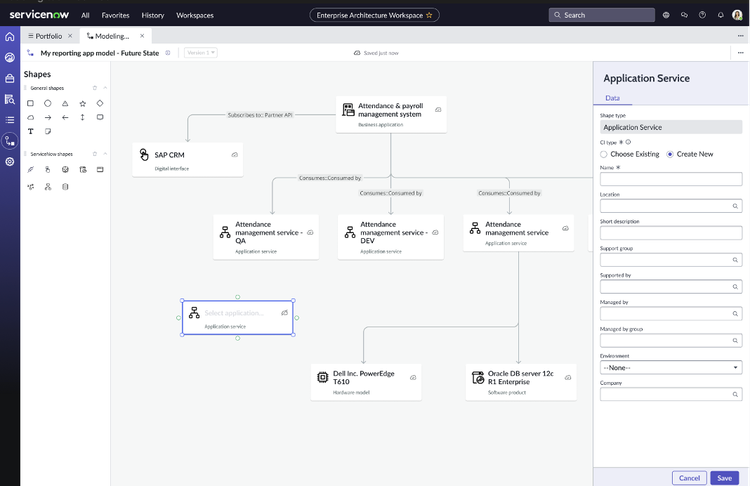Open the Version 1 dropdown

[201, 53]
